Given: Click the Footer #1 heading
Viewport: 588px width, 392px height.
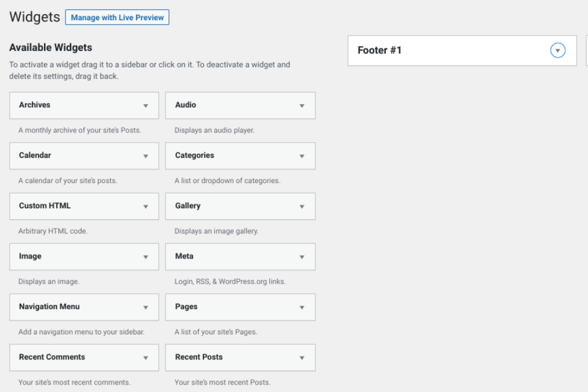Looking at the screenshot, I should click(x=380, y=50).
